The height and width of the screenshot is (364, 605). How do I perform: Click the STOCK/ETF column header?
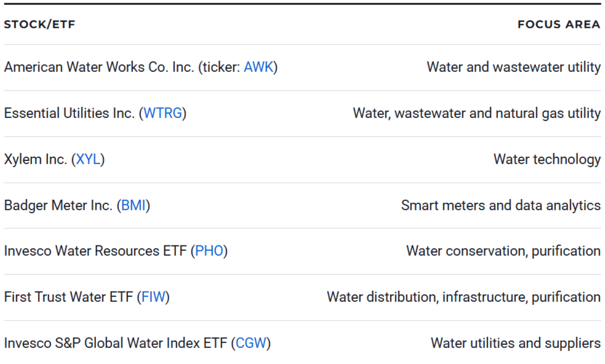point(39,25)
